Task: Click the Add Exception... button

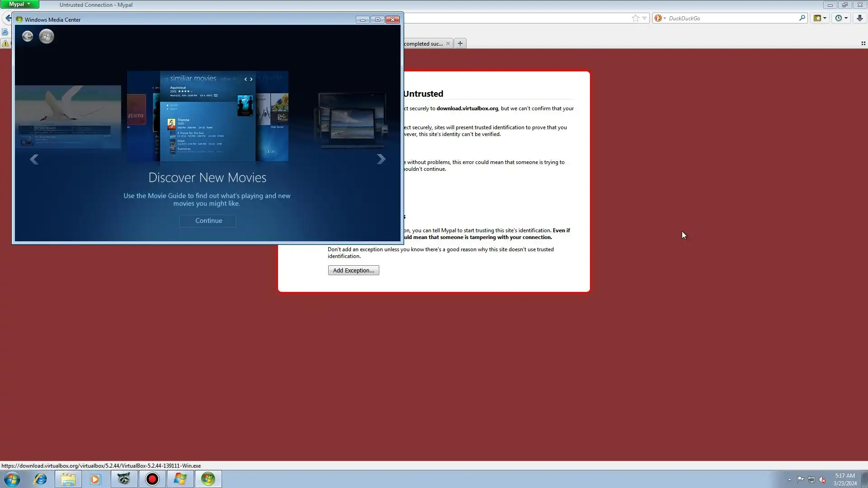Action: point(353,270)
